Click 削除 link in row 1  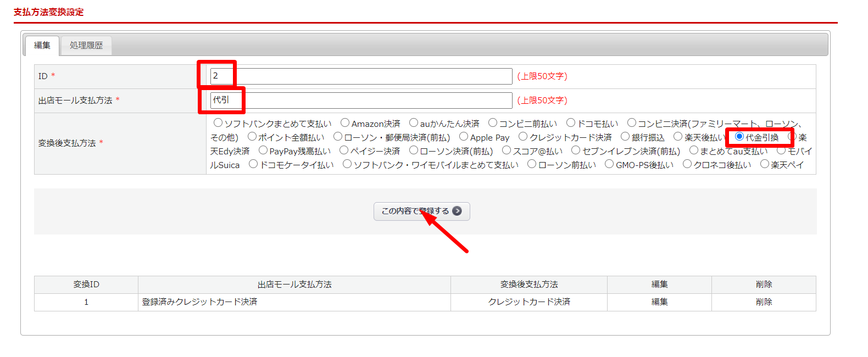pos(764,302)
